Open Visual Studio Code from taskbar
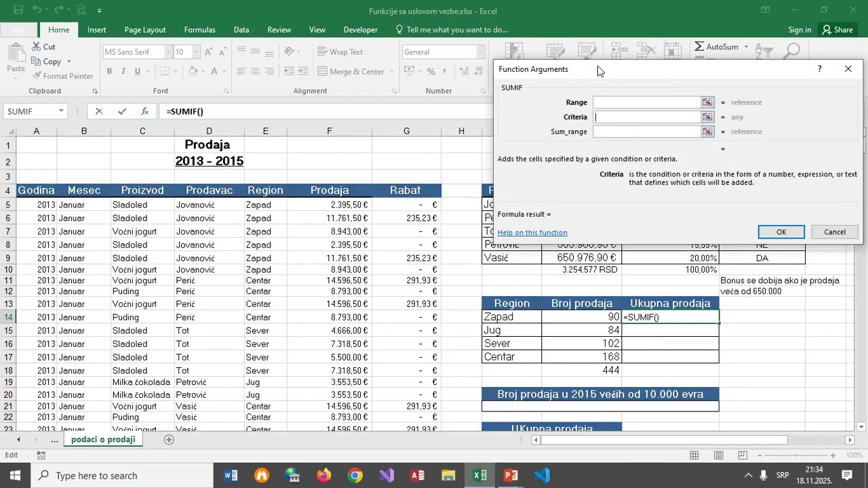Viewport: 868px width, 488px height. point(542,475)
